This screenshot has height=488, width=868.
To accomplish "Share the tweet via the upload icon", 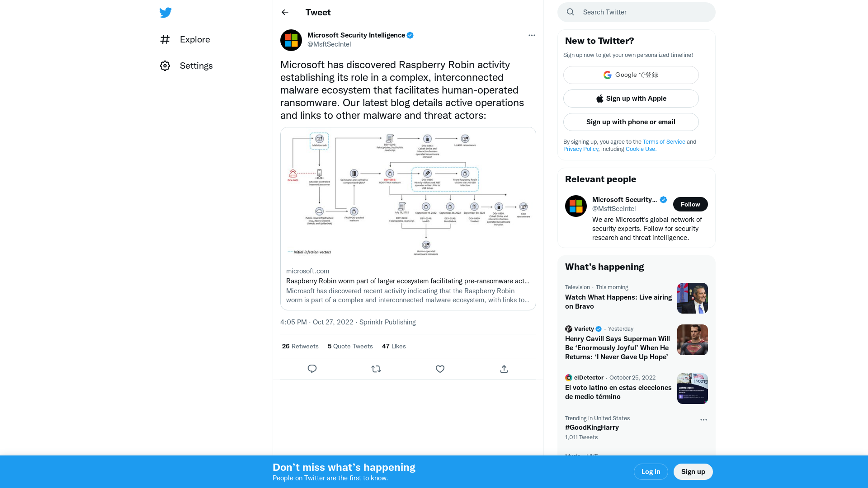I will 504,369.
